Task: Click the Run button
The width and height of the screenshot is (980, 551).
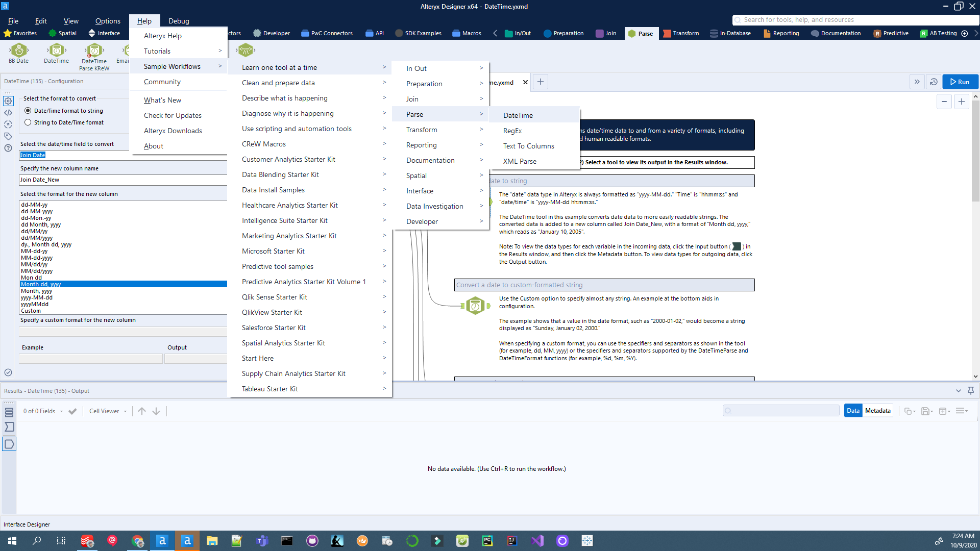Action: coord(960,82)
